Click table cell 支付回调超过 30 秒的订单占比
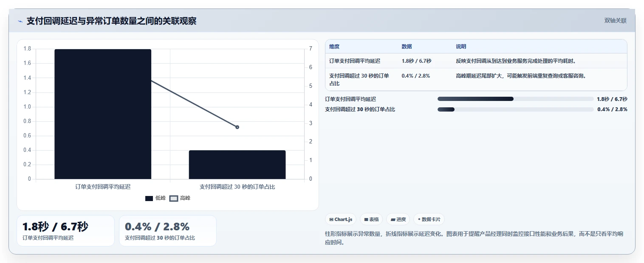Viewport: 644px width, 263px height. (x=359, y=80)
